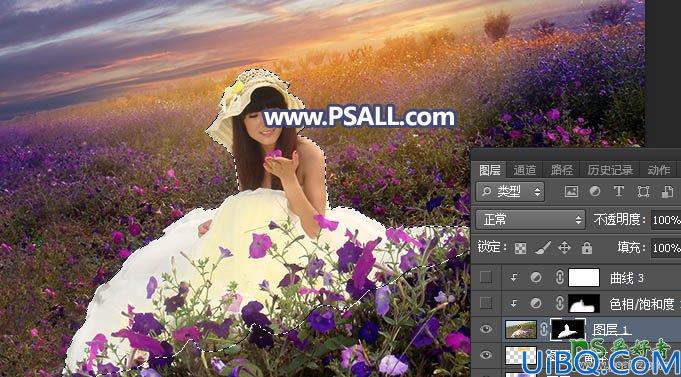
Task: Switch to the 动作 tab
Action: pyautogui.click(x=659, y=170)
